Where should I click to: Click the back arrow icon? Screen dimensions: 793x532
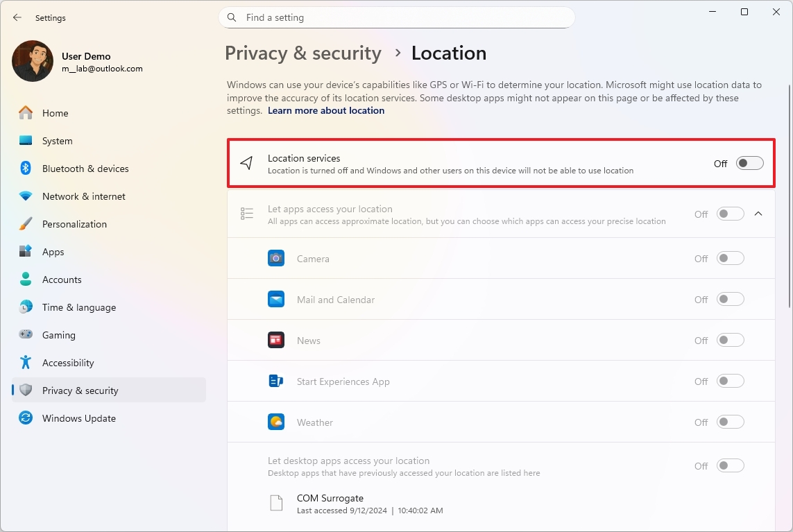[17, 17]
